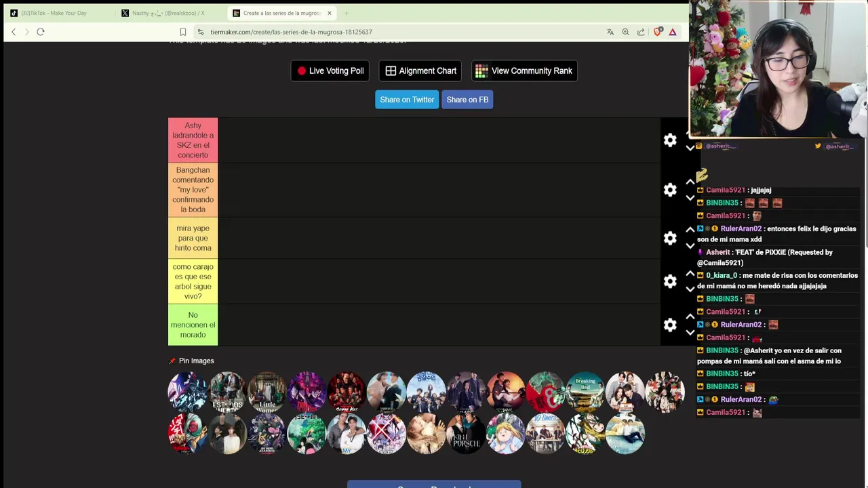This screenshot has height=488, width=868.
Task: Select the Little Women thumbnail
Action: pyautogui.click(x=267, y=392)
